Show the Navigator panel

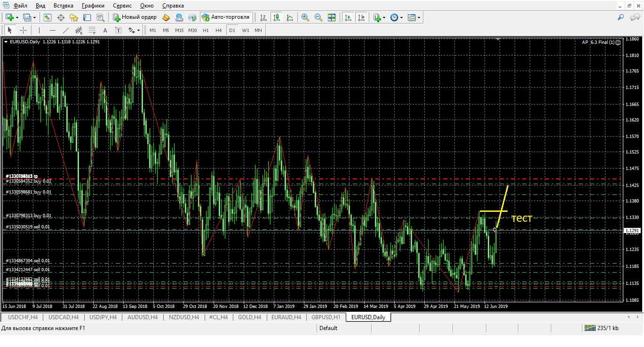[x=74, y=17]
